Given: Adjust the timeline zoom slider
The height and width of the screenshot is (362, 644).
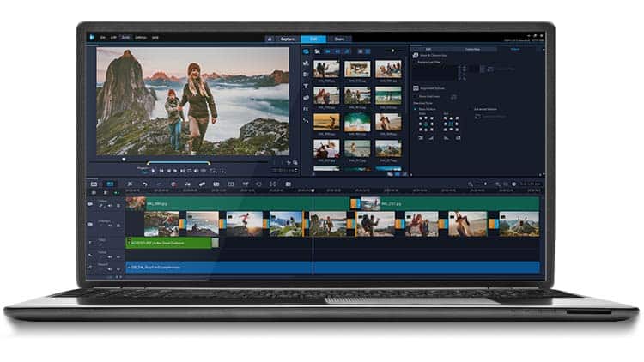Looking at the screenshot, I should [484, 184].
